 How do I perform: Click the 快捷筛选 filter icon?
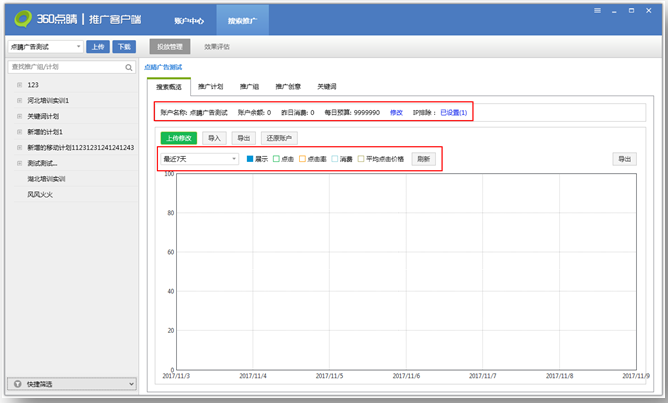click(17, 383)
